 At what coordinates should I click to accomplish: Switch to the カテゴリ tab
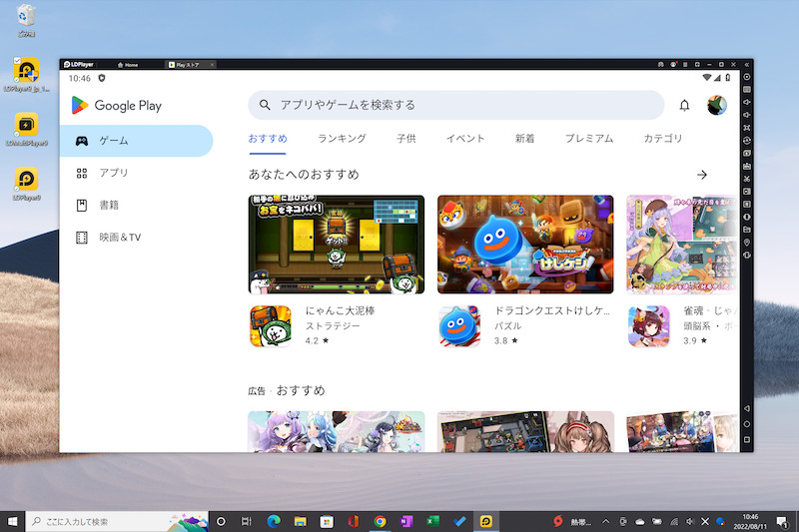point(663,139)
